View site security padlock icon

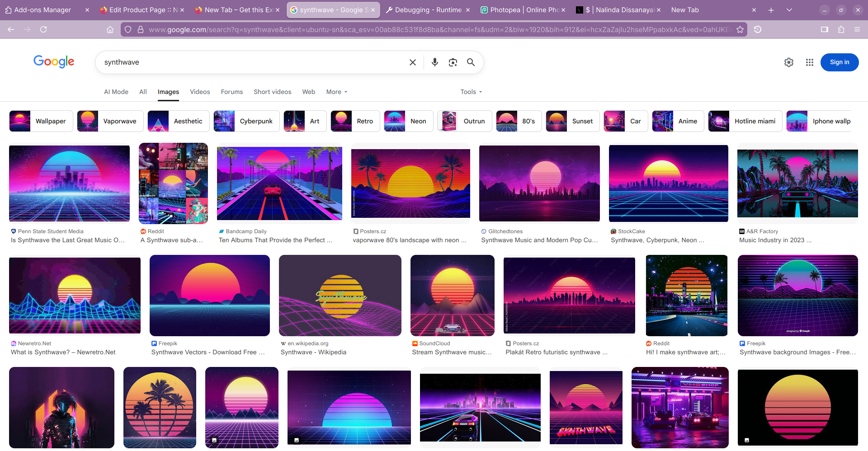pyautogui.click(x=141, y=29)
